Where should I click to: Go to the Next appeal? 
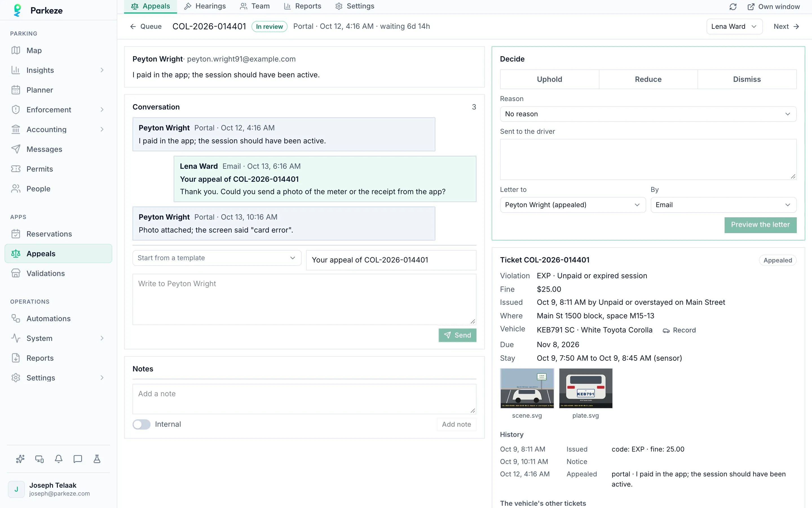(786, 27)
